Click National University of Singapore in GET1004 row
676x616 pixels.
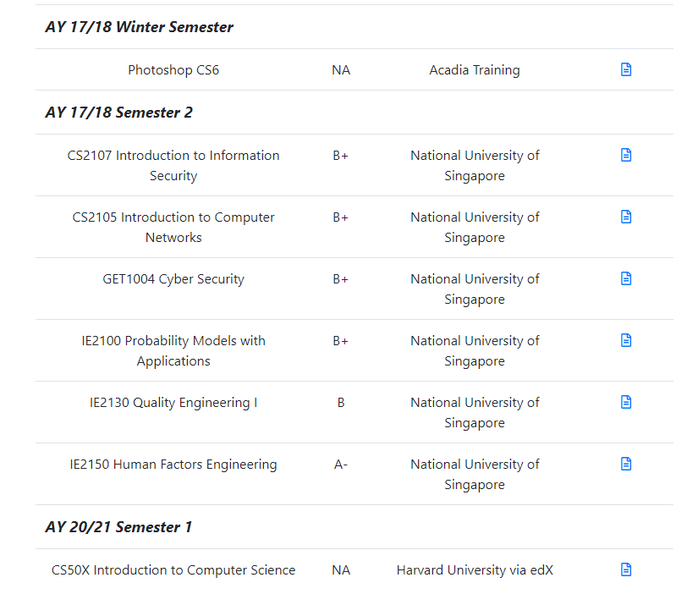point(475,289)
